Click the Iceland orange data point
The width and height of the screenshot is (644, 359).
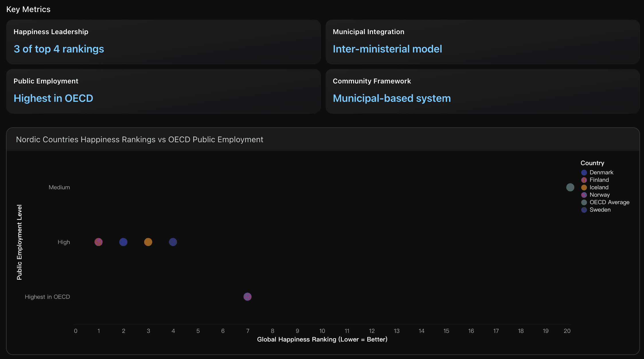pyautogui.click(x=148, y=242)
